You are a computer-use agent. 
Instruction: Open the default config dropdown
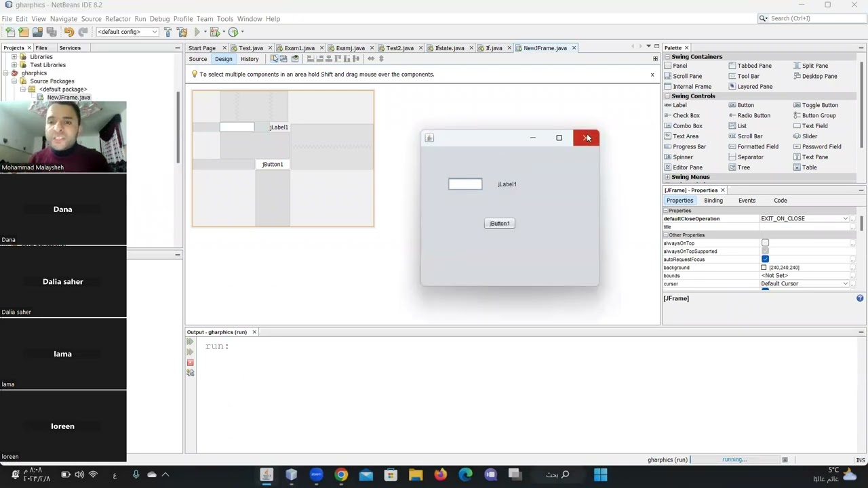click(127, 32)
